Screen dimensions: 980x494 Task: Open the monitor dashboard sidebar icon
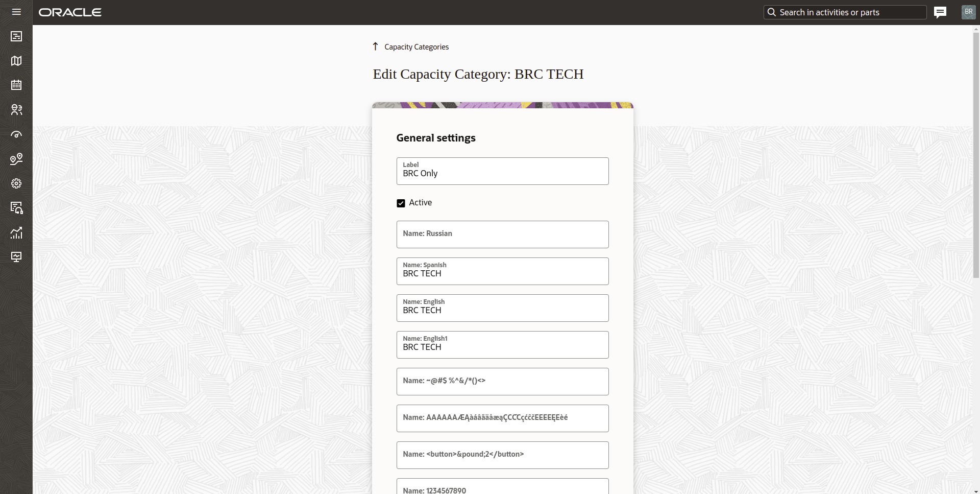click(16, 257)
